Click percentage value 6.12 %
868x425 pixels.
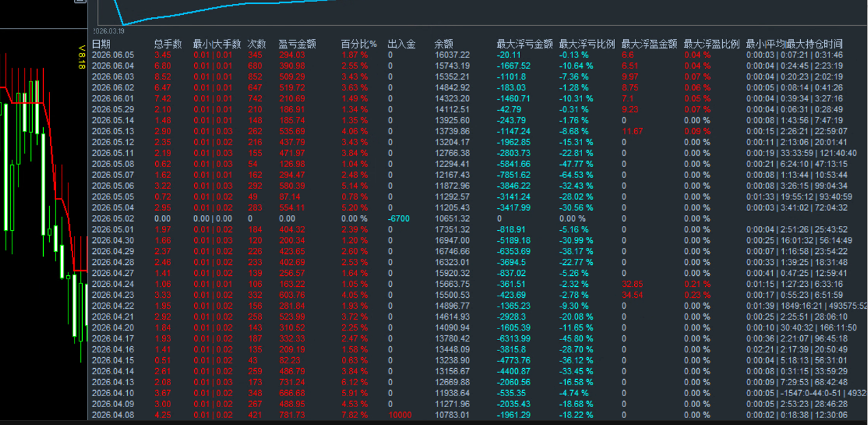tap(354, 382)
